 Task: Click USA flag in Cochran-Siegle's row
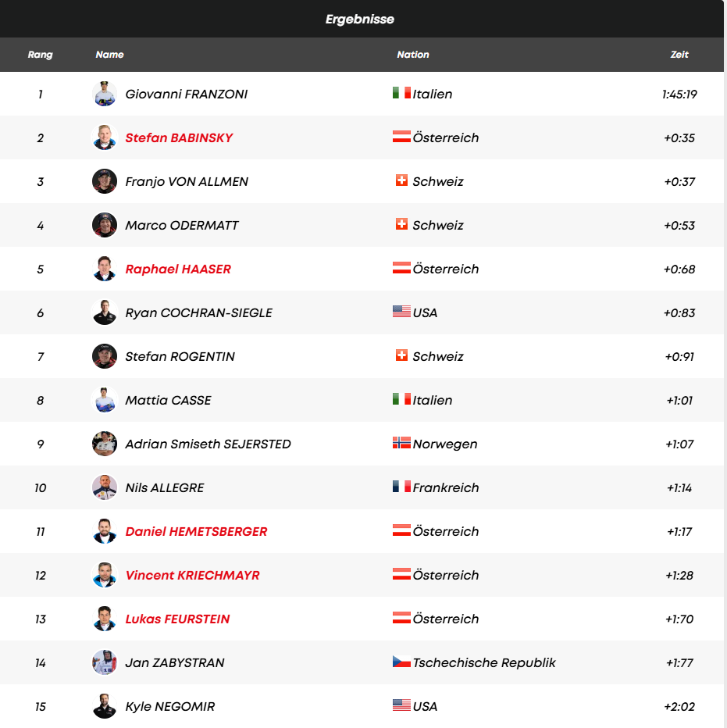pyautogui.click(x=401, y=312)
